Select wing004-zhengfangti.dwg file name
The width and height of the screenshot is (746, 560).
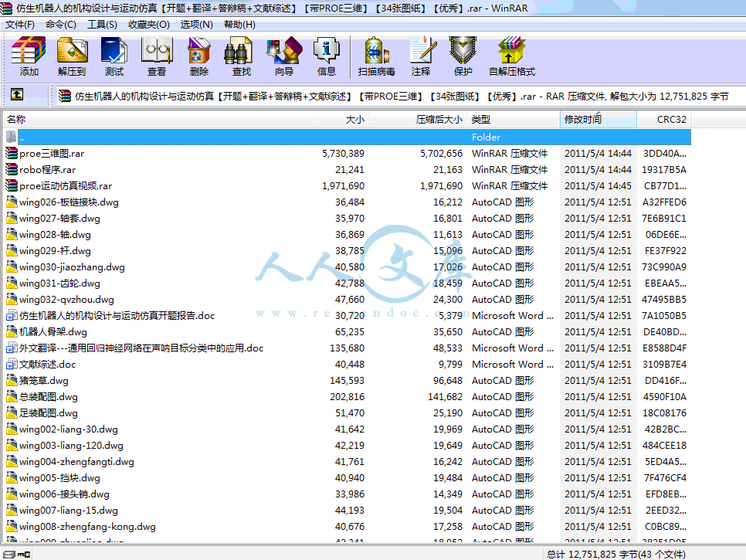pyautogui.click(x=76, y=461)
